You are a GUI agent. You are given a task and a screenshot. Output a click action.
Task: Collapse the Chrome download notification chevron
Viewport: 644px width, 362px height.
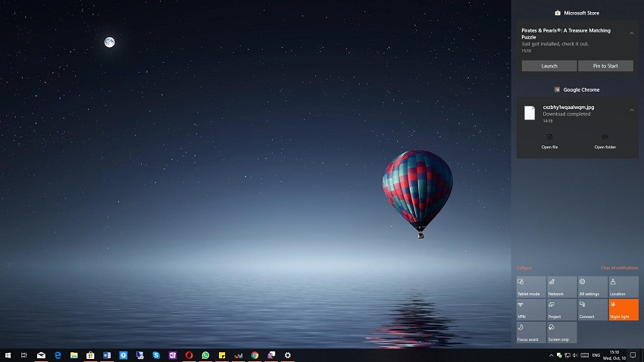(632, 110)
